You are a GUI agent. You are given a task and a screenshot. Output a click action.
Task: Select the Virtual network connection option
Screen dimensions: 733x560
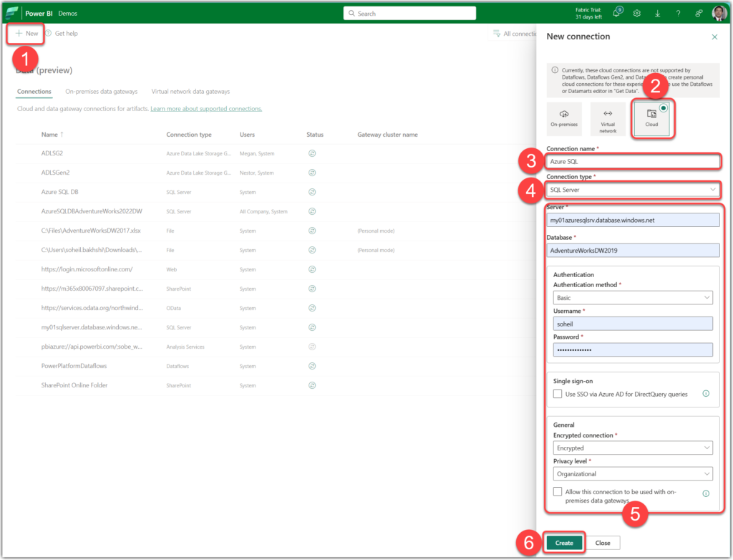(608, 119)
